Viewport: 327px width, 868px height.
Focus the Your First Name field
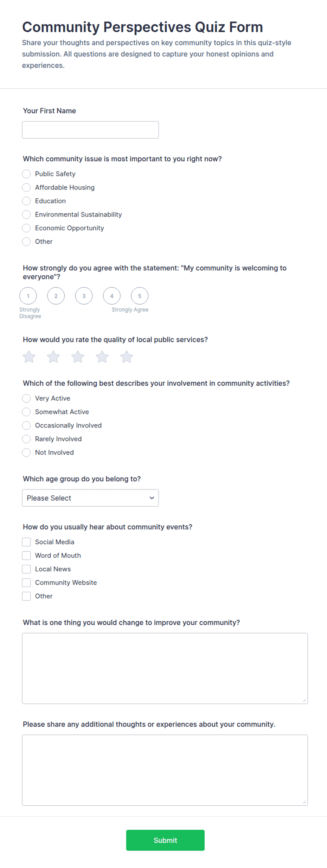coord(90,130)
